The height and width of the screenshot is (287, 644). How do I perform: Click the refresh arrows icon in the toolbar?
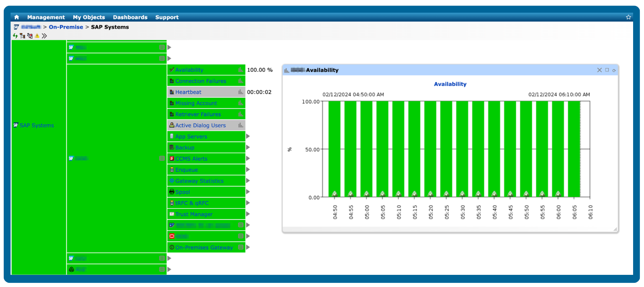(15, 36)
